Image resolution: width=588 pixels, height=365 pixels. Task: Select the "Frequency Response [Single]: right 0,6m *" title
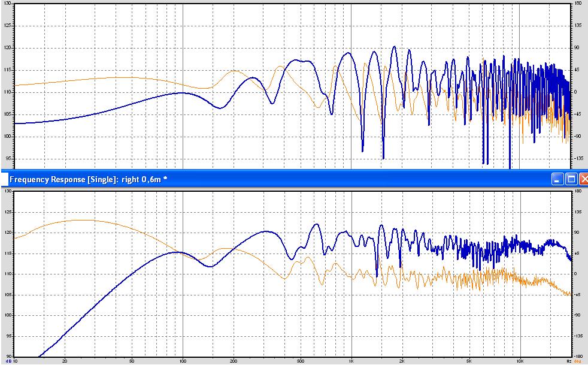pos(88,179)
